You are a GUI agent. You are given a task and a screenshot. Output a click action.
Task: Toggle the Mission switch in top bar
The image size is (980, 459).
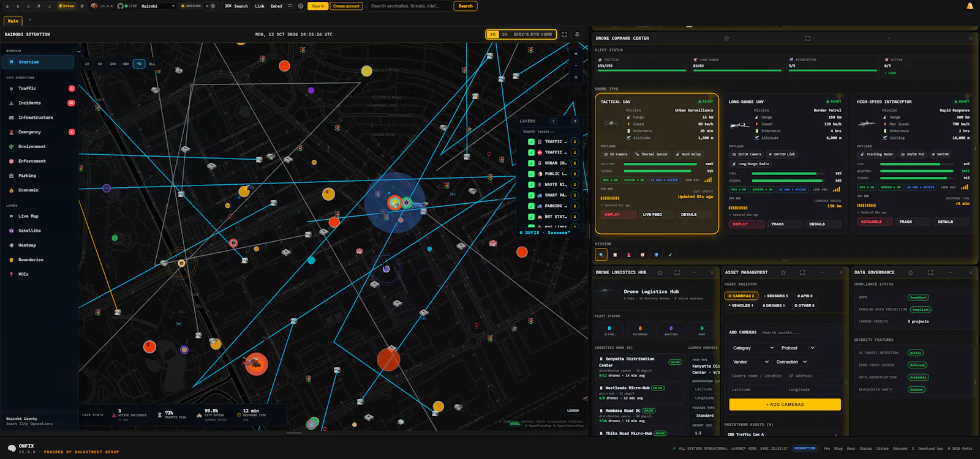coord(210,6)
